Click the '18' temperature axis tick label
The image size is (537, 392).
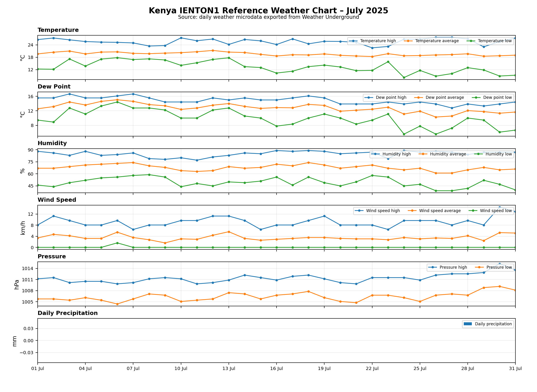[31, 57]
